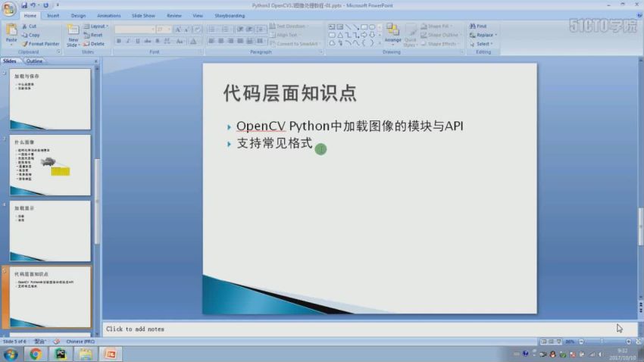Cut the selection with scissors icon
644x362 pixels.
coord(29,27)
